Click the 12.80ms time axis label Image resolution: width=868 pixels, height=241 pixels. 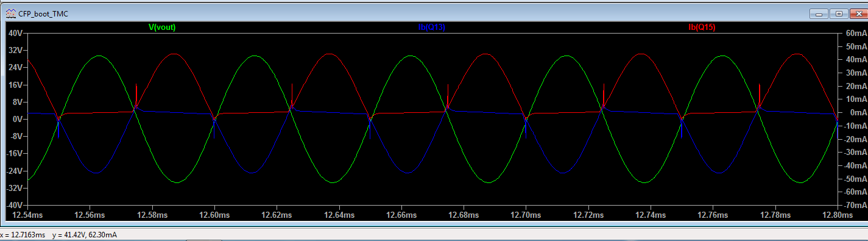tap(837, 215)
